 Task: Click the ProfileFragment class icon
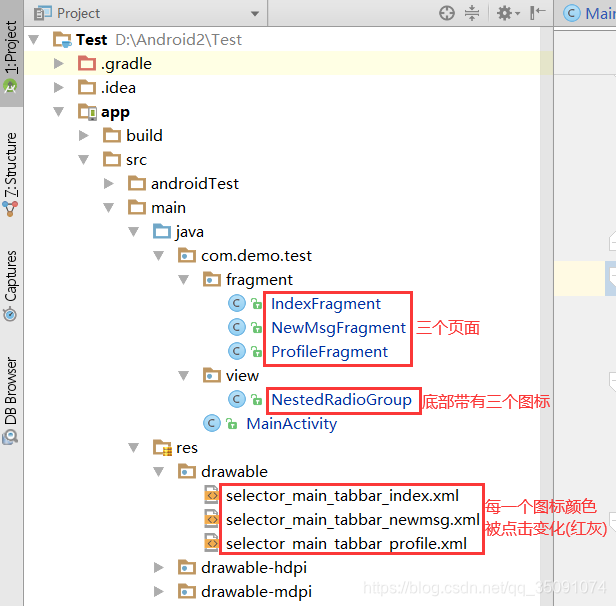[237, 352]
